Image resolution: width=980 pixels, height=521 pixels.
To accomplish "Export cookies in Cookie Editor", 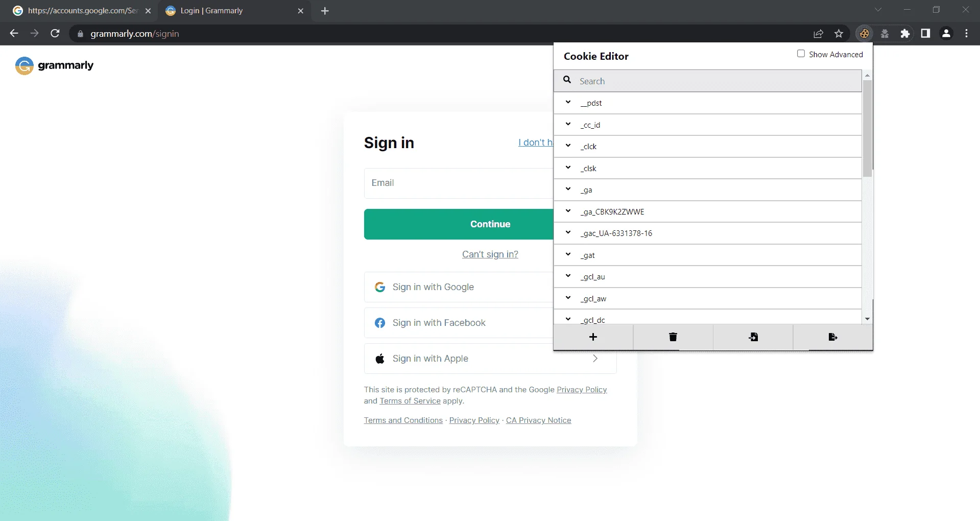I will (x=833, y=337).
